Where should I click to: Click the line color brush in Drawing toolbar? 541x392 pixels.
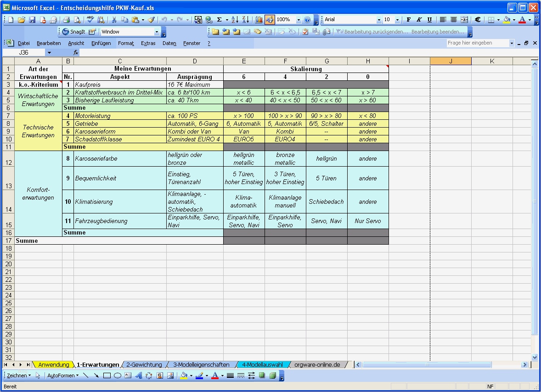point(199,375)
